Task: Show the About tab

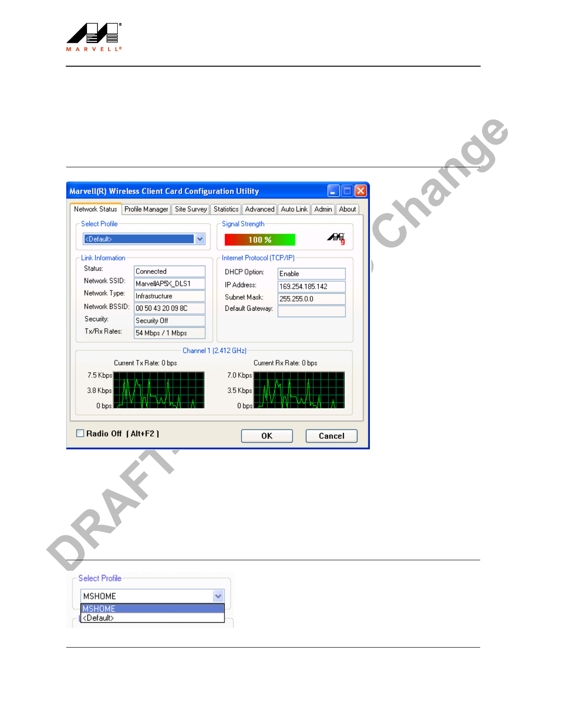Action: coord(348,209)
